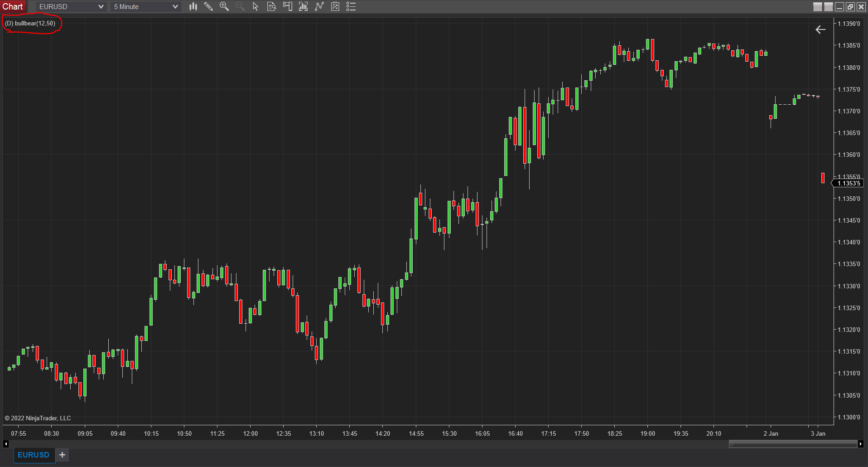The width and height of the screenshot is (868, 467).
Task: Click the 1.1360'0 price axis label
Action: pos(849,155)
